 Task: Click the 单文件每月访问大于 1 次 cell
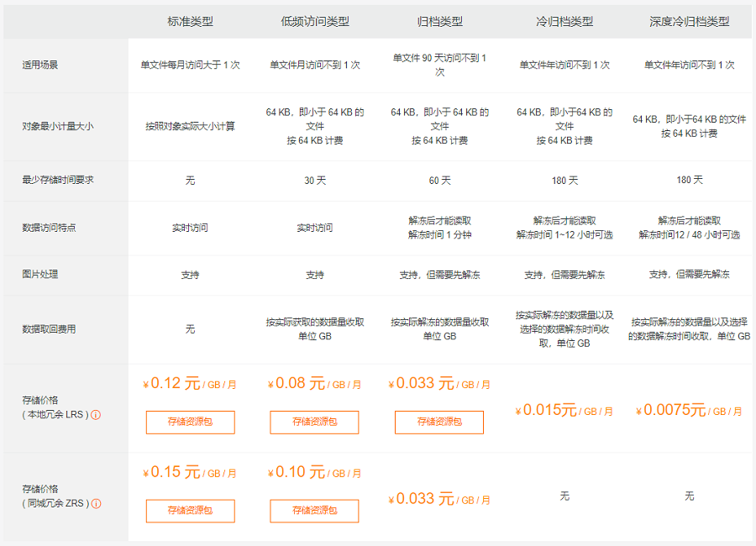tap(190, 66)
